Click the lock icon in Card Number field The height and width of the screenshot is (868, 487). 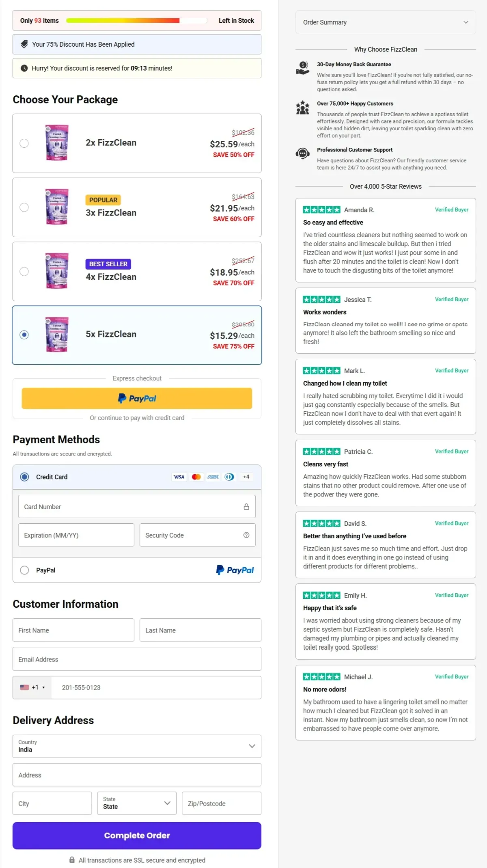coord(246,506)
